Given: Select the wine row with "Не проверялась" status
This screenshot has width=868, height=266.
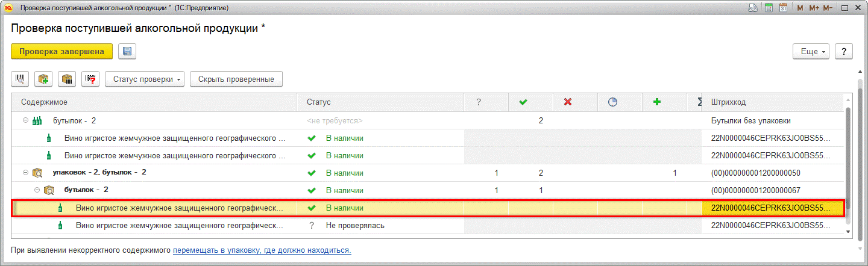Looking at the screenshot, I should pyautogui.click(x=179, y=226).
